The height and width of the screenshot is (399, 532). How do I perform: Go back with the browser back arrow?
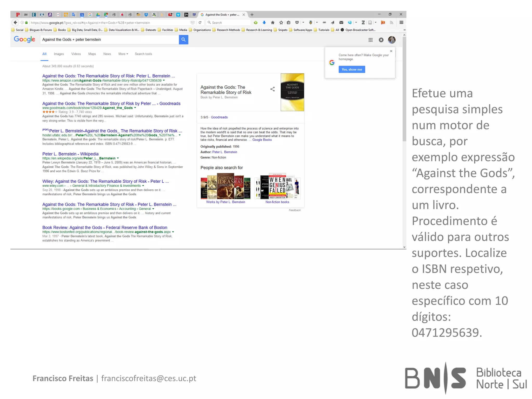click(x=16, y=23)
